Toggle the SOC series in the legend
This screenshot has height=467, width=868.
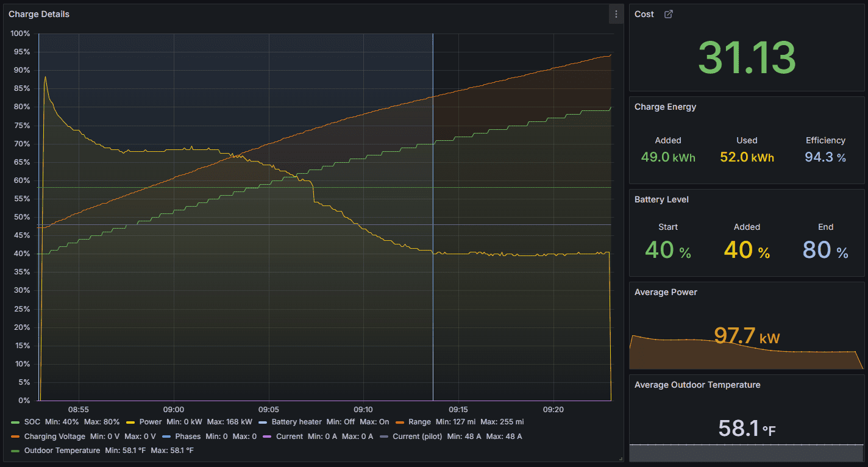(32, 422)
